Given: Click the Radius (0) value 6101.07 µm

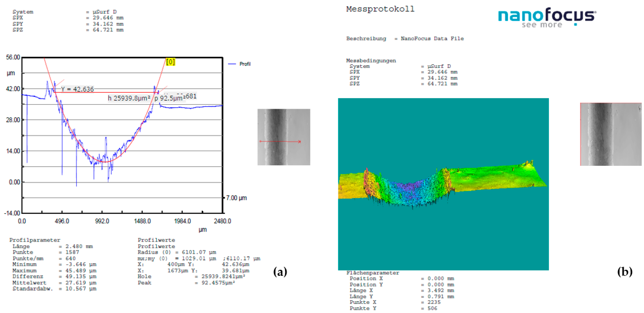Looking at the screenshot, I should pyautogui.click(x=199, y=252).
